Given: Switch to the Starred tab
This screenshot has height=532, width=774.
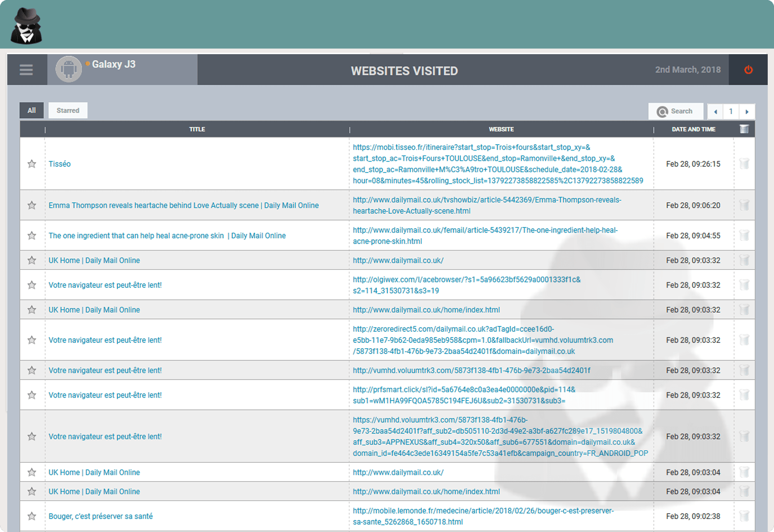Looking at the screenshot, I should (x=68, y=110).
